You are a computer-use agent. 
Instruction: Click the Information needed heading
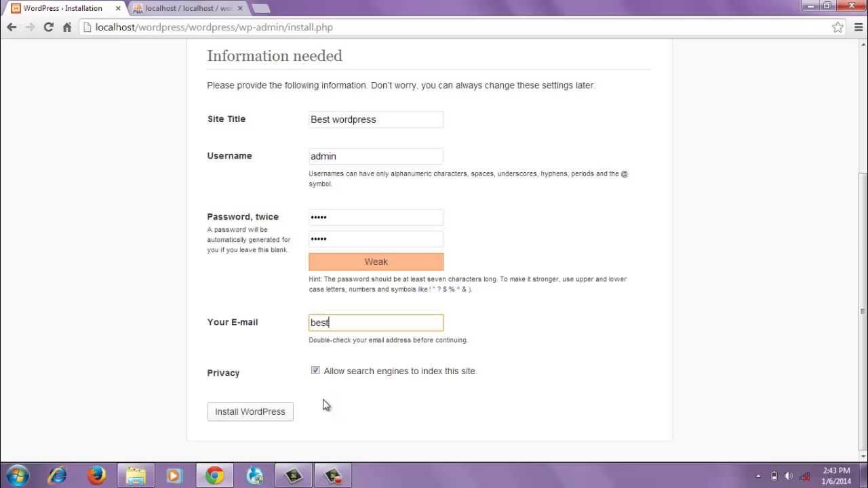coord(275,56)
